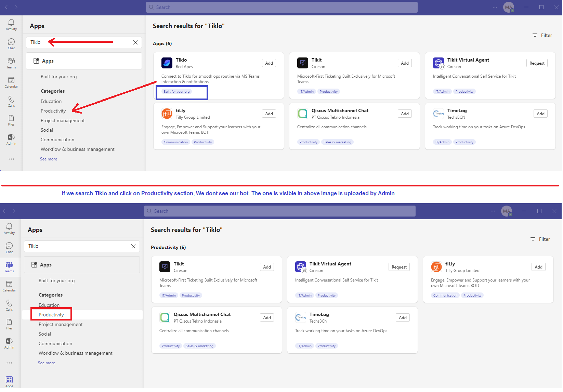
Task: Clear the Tiklo search with the X icon
Action: [135, 42]
